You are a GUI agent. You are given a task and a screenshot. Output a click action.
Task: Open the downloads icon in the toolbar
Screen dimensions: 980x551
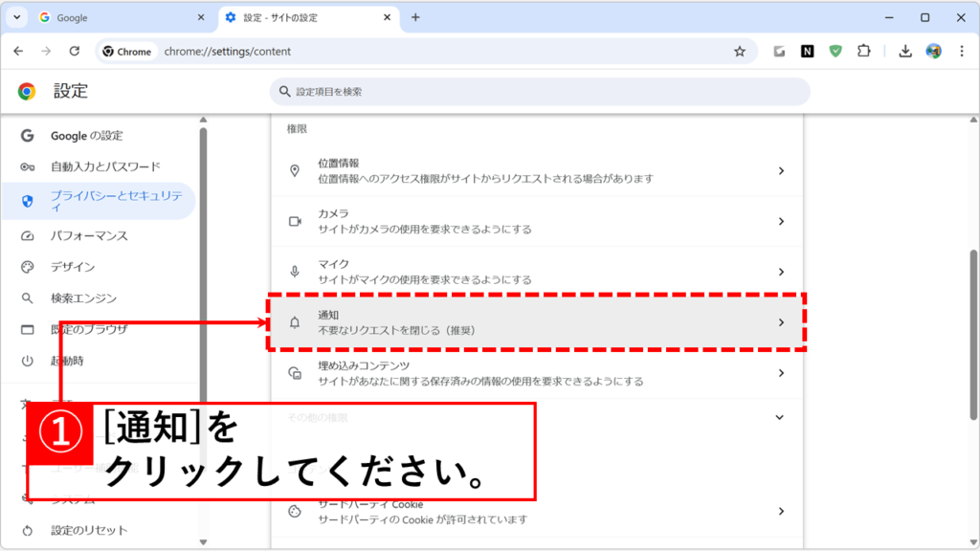905,52
